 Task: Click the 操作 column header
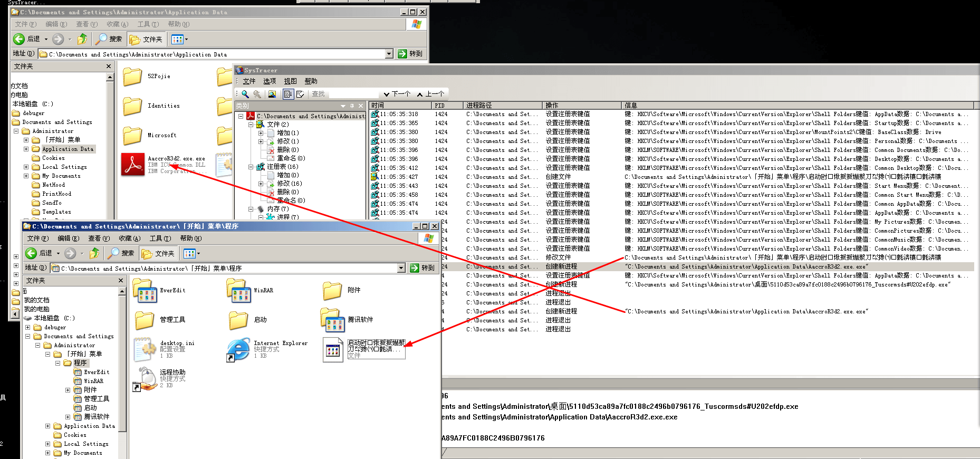click(x=582, y=106)
